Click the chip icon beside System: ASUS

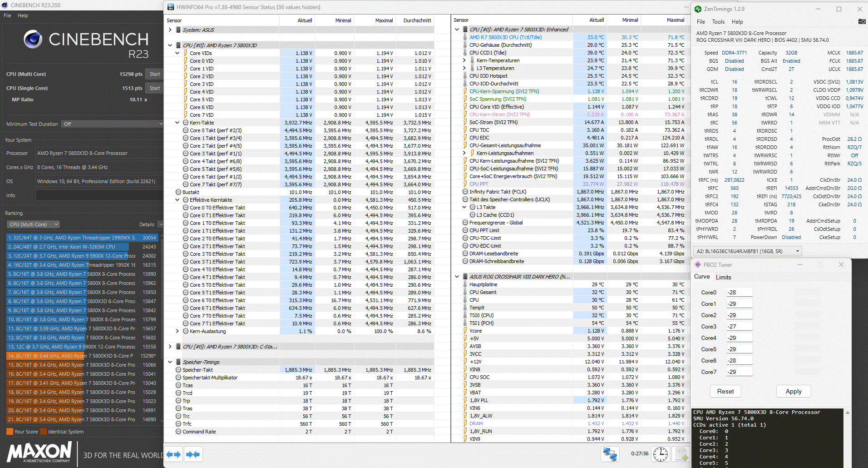click(x=178, y=30)
